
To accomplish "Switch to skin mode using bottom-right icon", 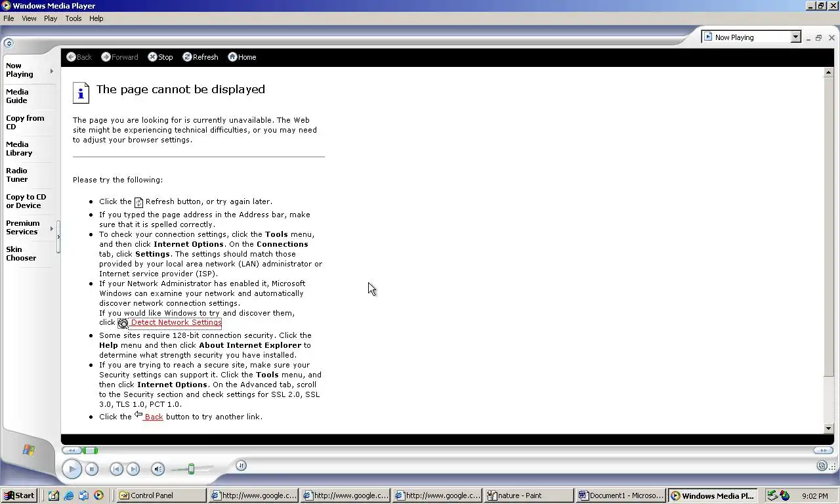I will 822,466.
